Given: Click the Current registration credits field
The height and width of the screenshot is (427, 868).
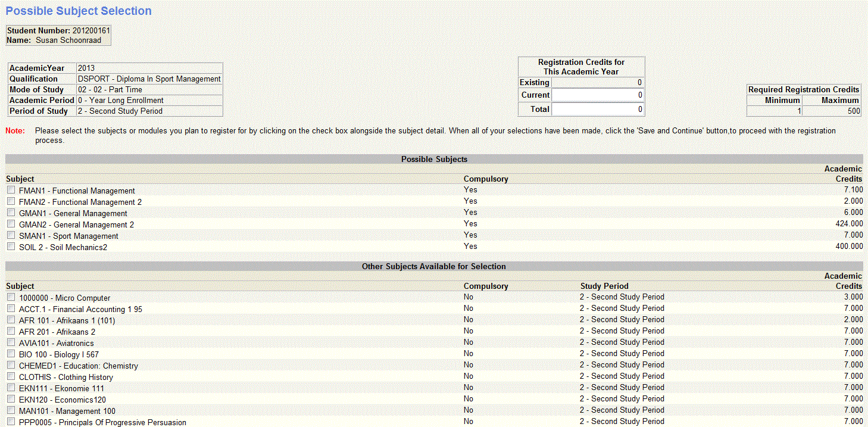Looking at the screenshot, I should 598,95.
